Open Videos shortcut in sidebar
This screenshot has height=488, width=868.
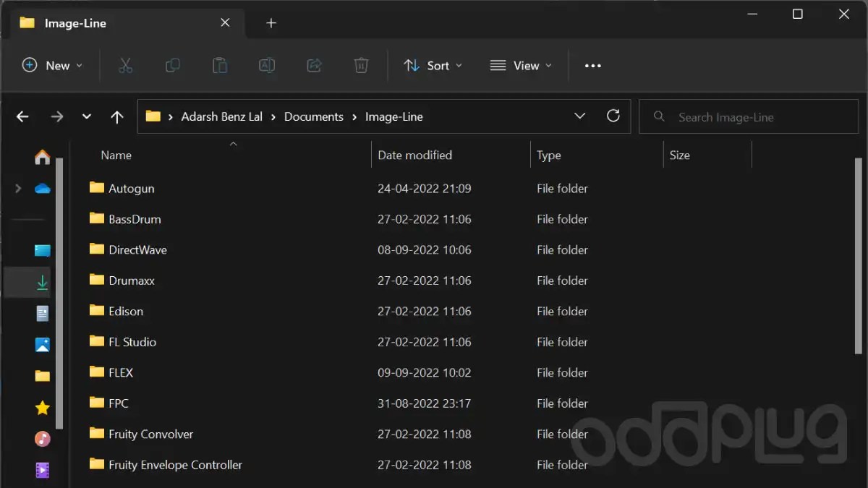43,471
